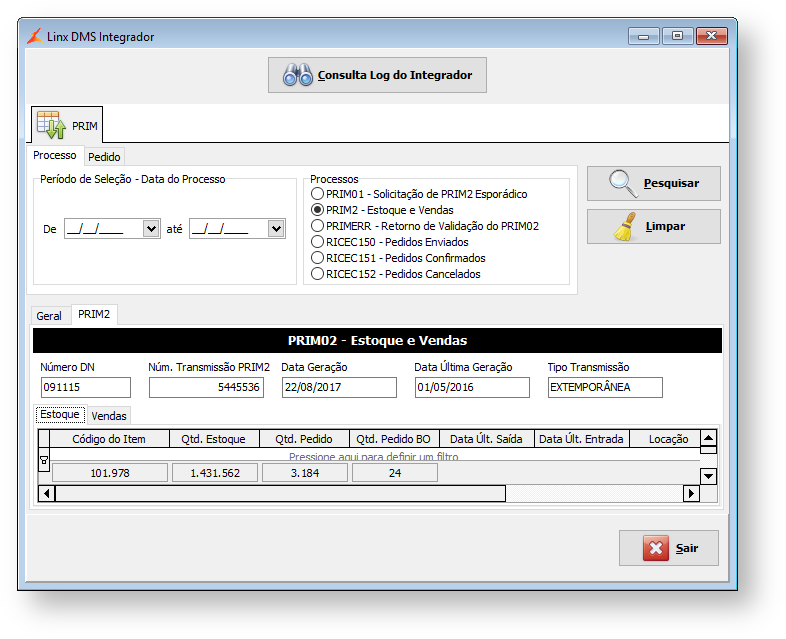This screenshot has height=639, width=786.
Task: Click the Linx DMS app logo icon
Action: click(35, 36)
